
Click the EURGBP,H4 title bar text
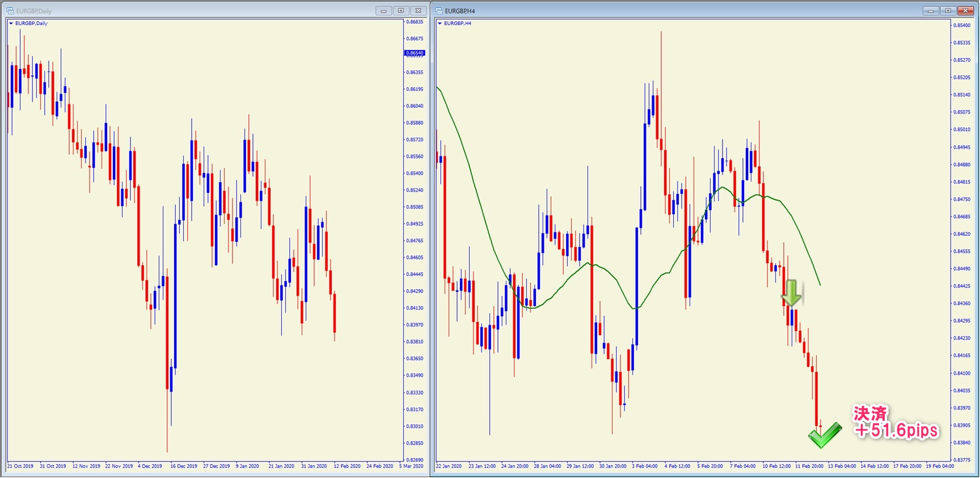tap(460, 11)
